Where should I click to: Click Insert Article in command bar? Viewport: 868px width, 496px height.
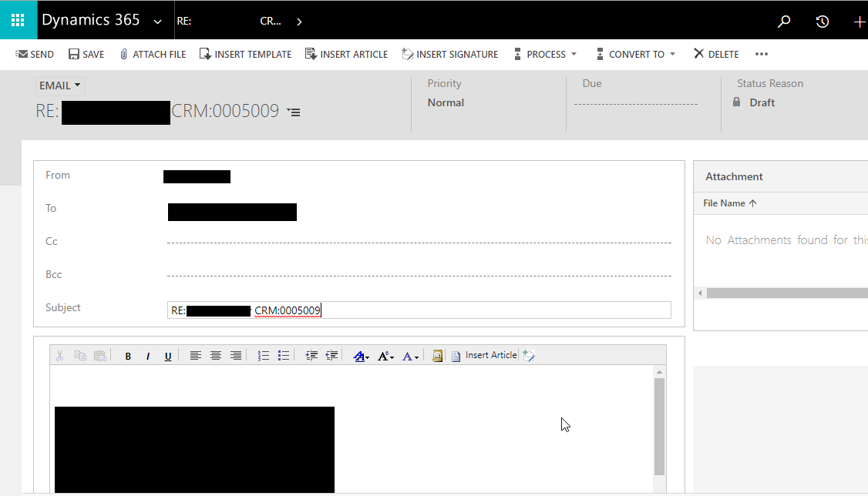(347, 54)
